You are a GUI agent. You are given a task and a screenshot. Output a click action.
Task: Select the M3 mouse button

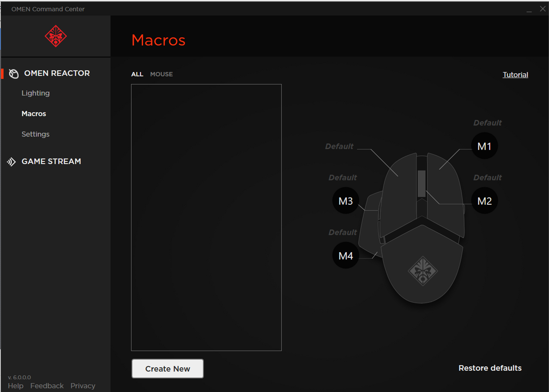click(x=346, y=201)
